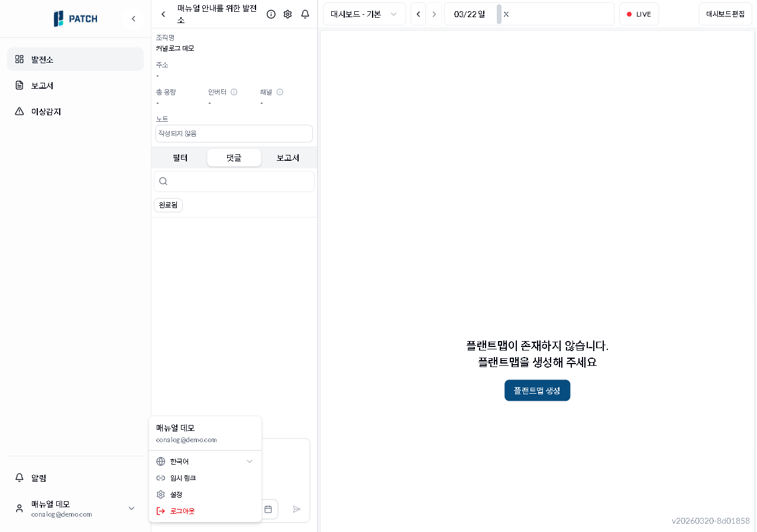The height and width of the screenshot is (532, 757).
Task: Open the calendar icon in the comment box
Action: (x=268, y=509)
